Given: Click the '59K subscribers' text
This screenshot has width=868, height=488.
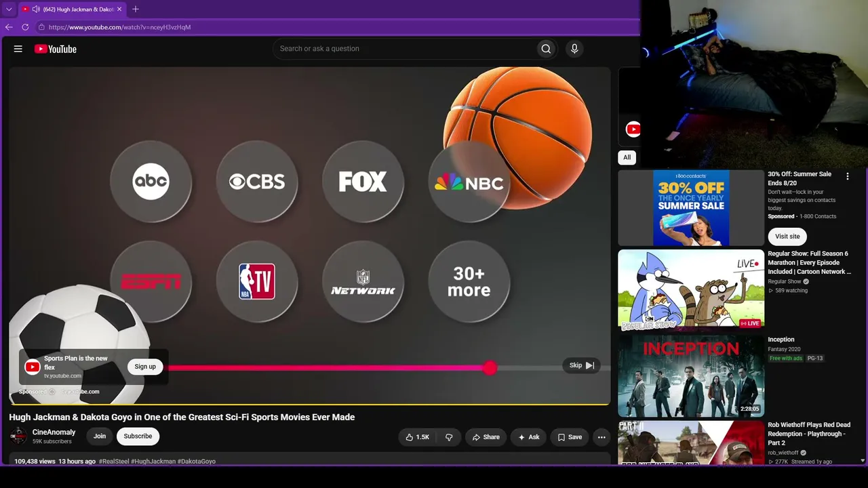Looking at the screenshot, I should (52, 442).
